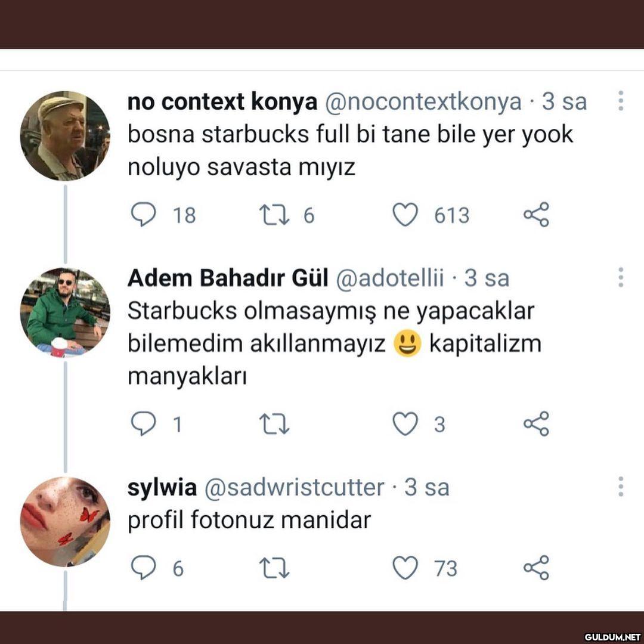Share Adem Bahadır Gül's tweet

(536, 424)
